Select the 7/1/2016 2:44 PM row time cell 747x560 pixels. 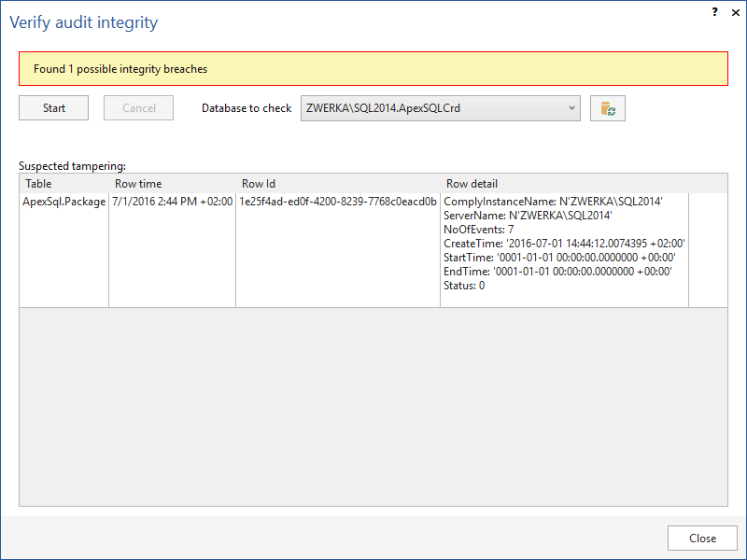[x=172, y=250]
